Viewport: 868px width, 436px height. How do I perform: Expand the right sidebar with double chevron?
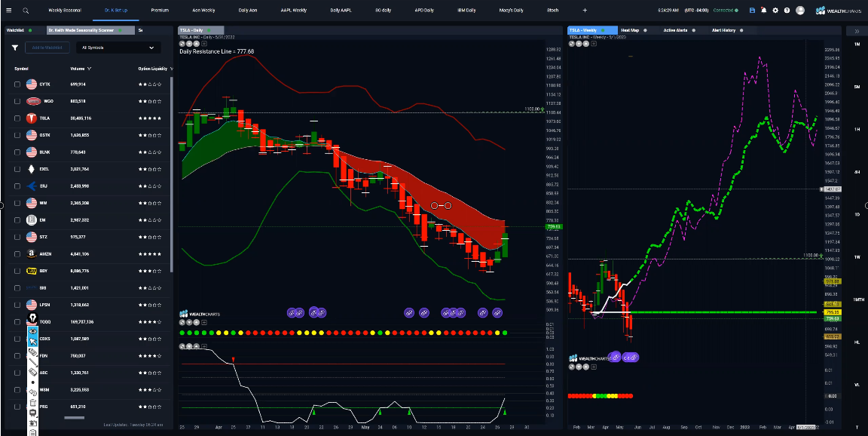(857, 31)
